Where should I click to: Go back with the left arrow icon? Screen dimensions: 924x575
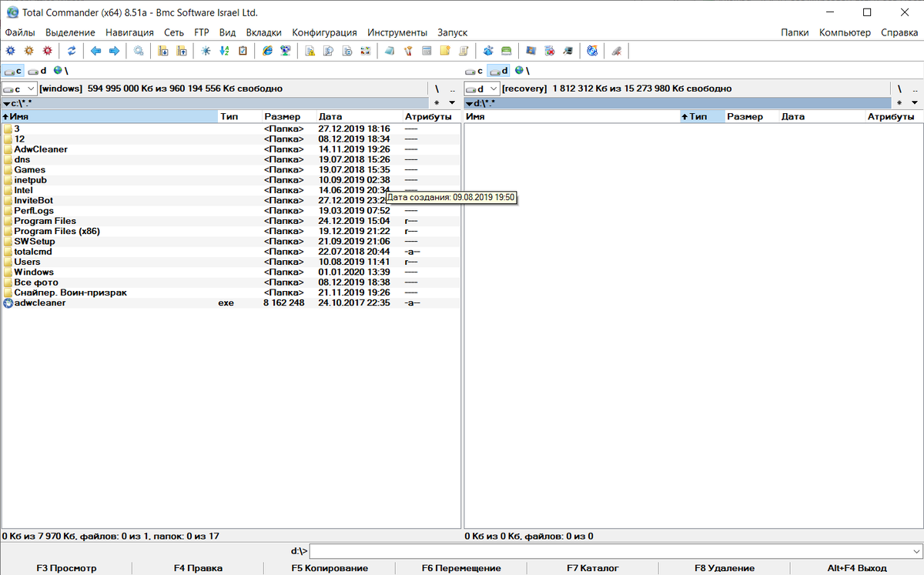pyautogui.click(x=95, y=51)
